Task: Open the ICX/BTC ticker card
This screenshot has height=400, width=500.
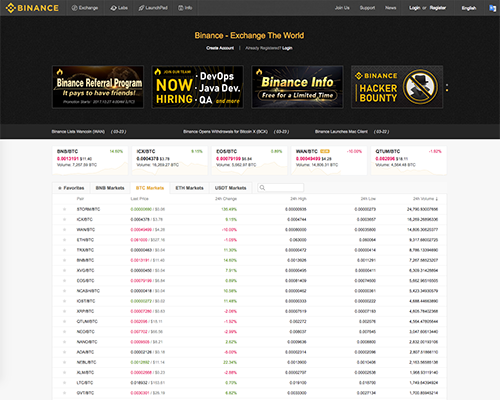Action: [x=170, y=160]
